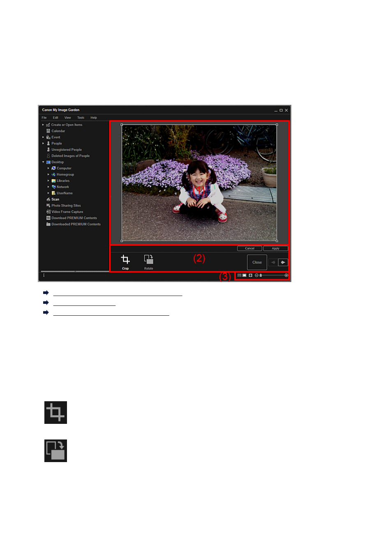The height and width of the screenshot is (555, 392).
Task: Open the first link below the screenshot
Action: (118, 293)
